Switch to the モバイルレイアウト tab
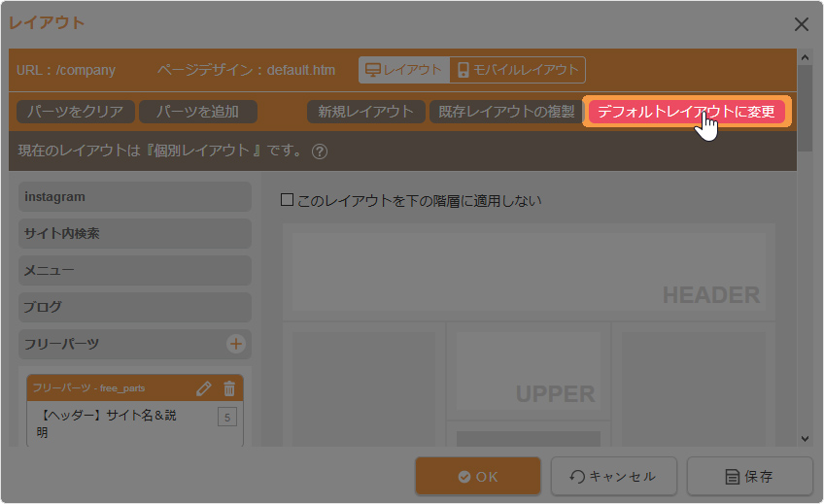Image resolution: width=824 pixels, height=504 pixels. click(x=518, y=70)
